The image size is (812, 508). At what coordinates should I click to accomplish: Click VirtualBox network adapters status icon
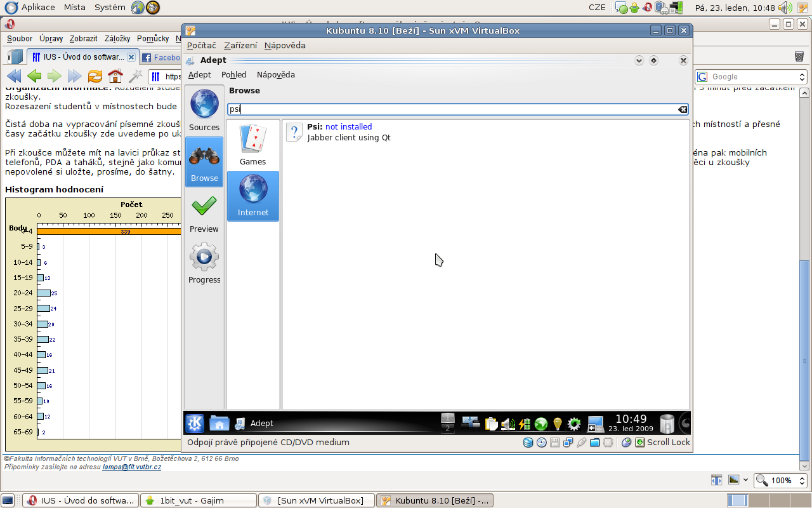tap(568, 443)
